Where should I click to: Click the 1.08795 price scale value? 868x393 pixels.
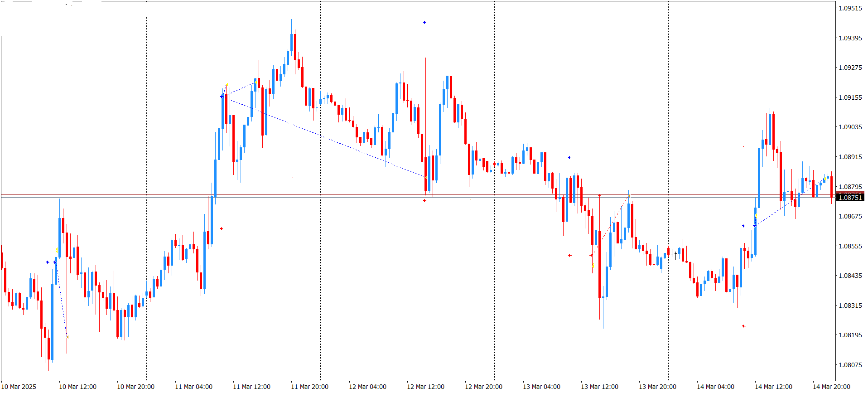[850, 187]
